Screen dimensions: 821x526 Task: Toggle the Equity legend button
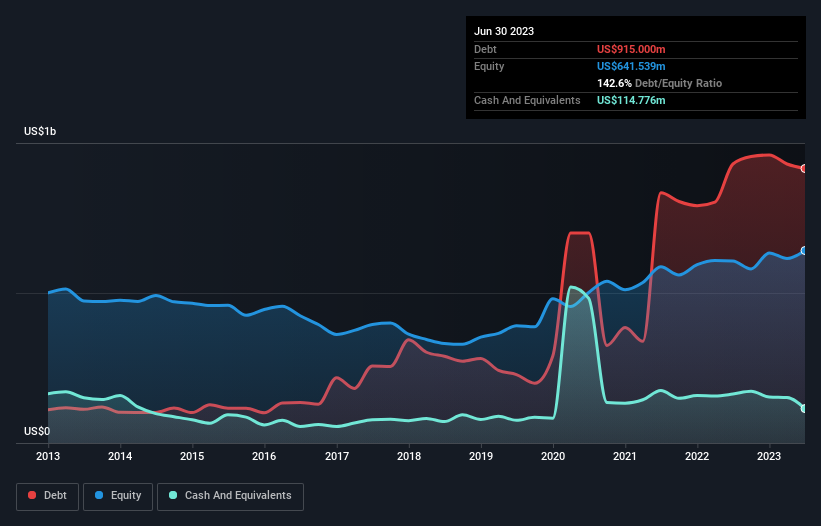pyautogui.click(x=118, y=496)
